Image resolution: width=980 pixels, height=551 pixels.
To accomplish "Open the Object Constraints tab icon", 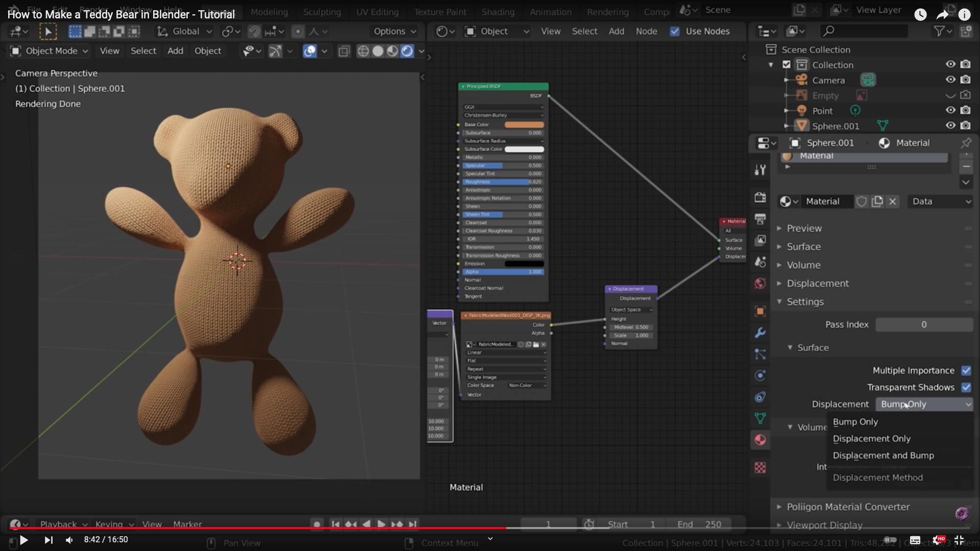I will pyautogui.click(x=760, y=397).
